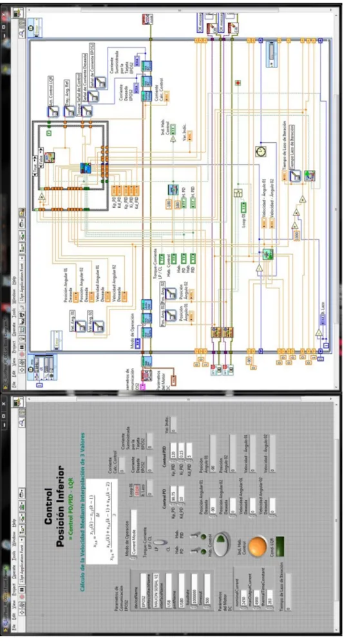Toggle the Hab. PID switch
The width and height of the screenshot is (351, 644).
[196, 536]
